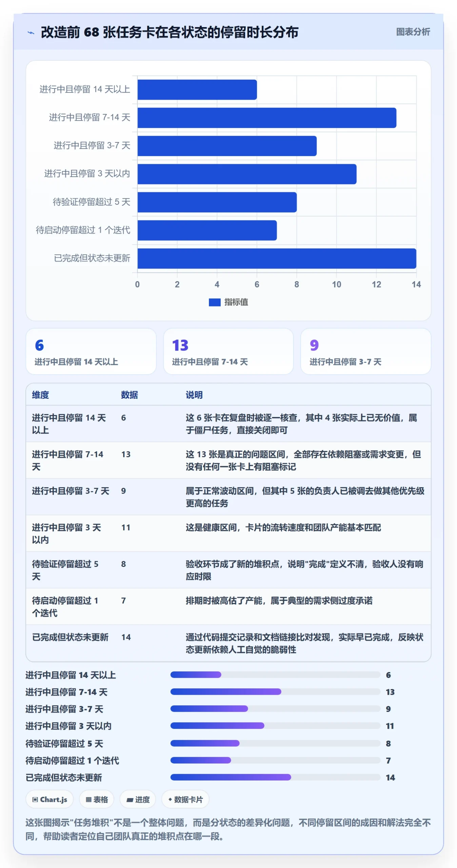The height and width of the screenshot is (868, 457).
Task: Click the chart bar for 待启动停留超过 1 个迭代
Action: pyautogui.click(x=207, y=230)
